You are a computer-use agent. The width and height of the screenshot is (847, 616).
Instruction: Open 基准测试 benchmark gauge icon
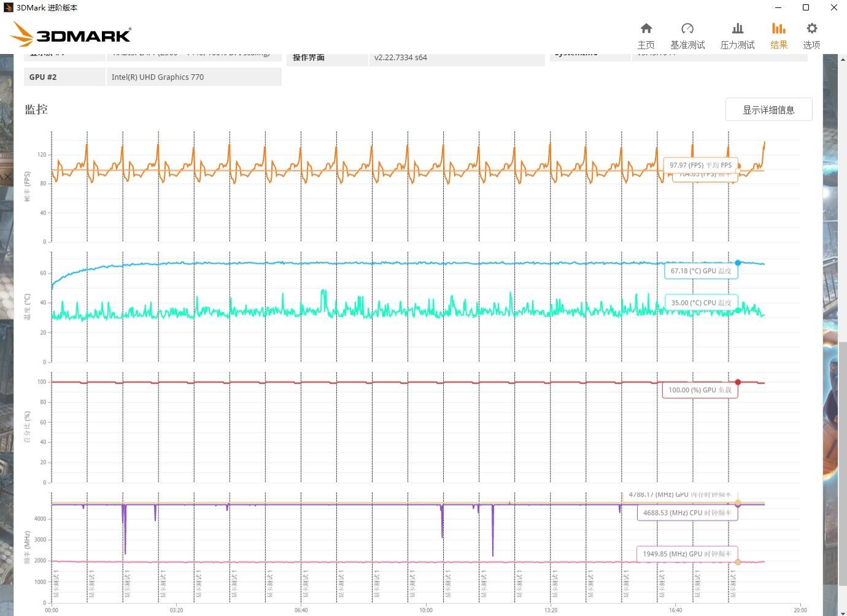687,36
